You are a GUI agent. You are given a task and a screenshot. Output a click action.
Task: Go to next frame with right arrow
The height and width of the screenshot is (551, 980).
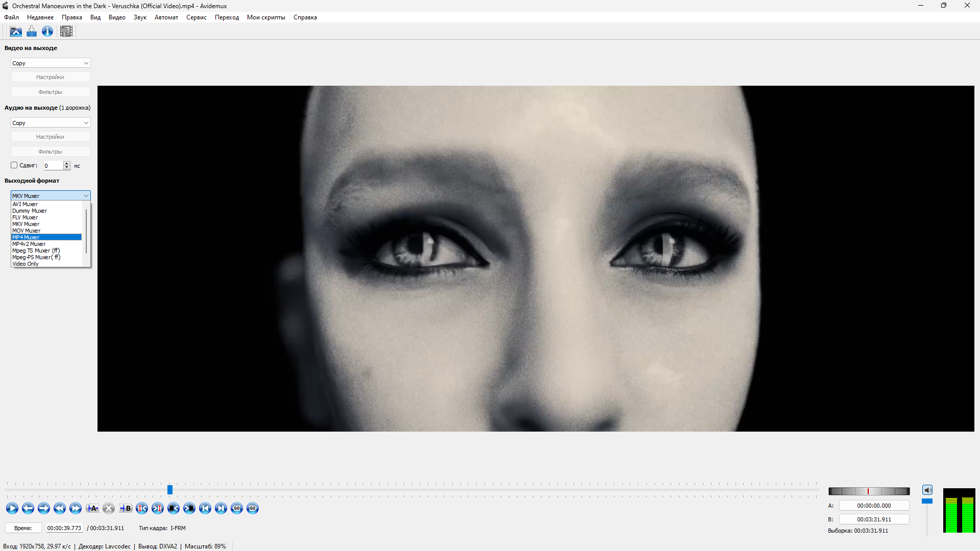pyautogui.click(x=44, y=508)
